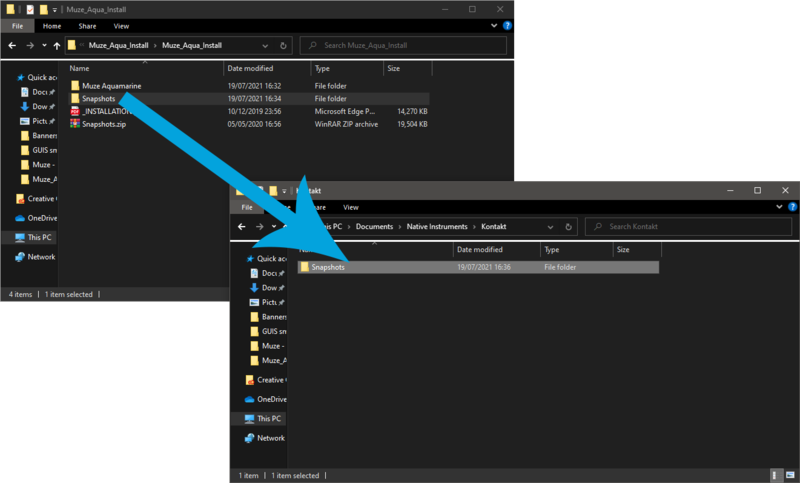Open Network in Muze_Aqua_Install sidebar
800x483 pixels.
coord(35,257)
